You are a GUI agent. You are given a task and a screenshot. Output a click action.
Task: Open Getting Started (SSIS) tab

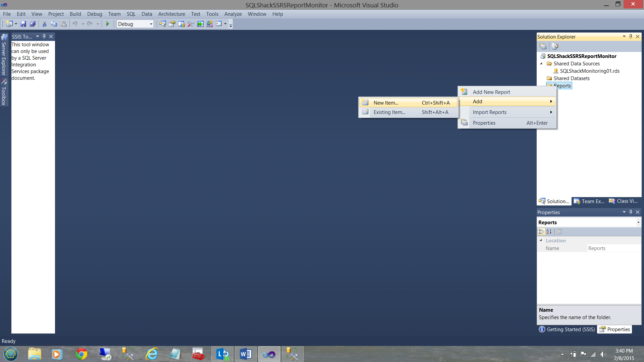567,329
